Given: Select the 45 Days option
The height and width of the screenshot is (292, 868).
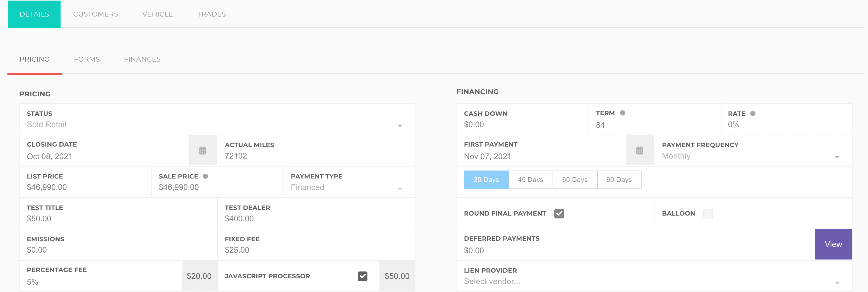Looking at the screenshot, I should 530,180.
